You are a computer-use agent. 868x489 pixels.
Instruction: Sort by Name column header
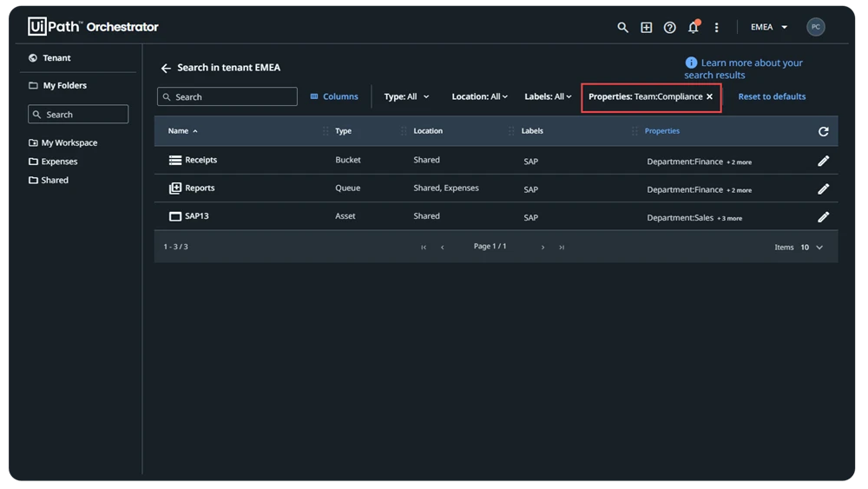[x=182, y=130]
